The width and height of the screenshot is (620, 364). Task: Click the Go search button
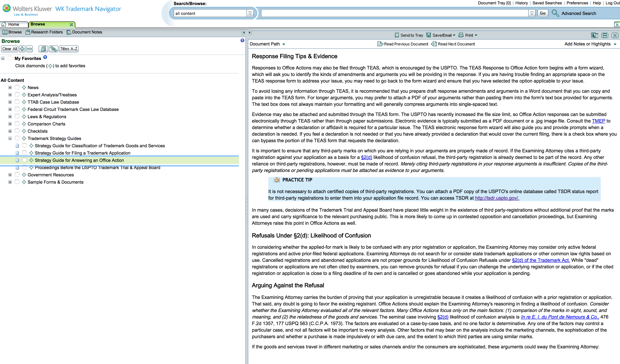(x=542, y=13)
